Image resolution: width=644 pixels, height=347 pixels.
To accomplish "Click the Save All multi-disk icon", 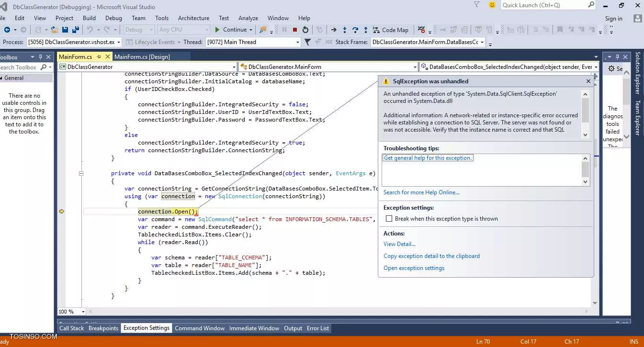I will pyautogui.click(x=76, y=30).
